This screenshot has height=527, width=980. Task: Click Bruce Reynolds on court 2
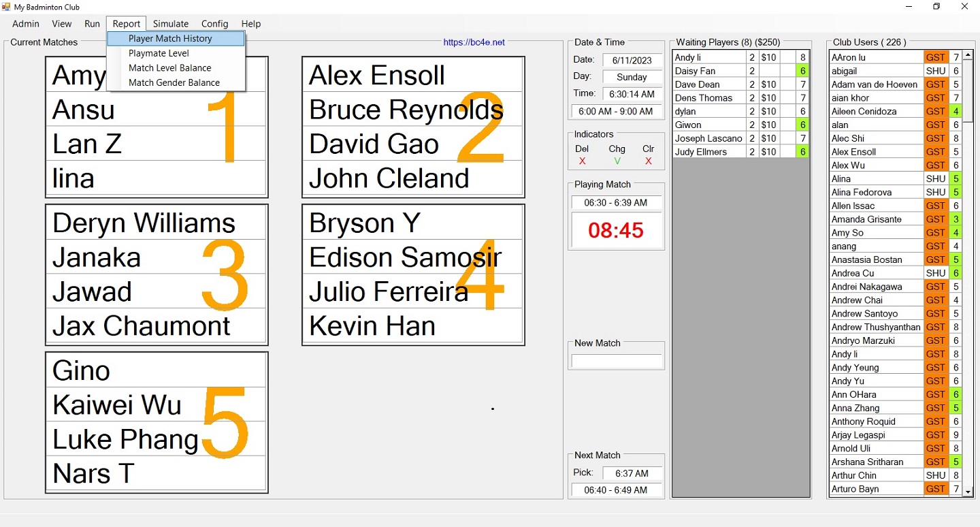tap(406, 110)
